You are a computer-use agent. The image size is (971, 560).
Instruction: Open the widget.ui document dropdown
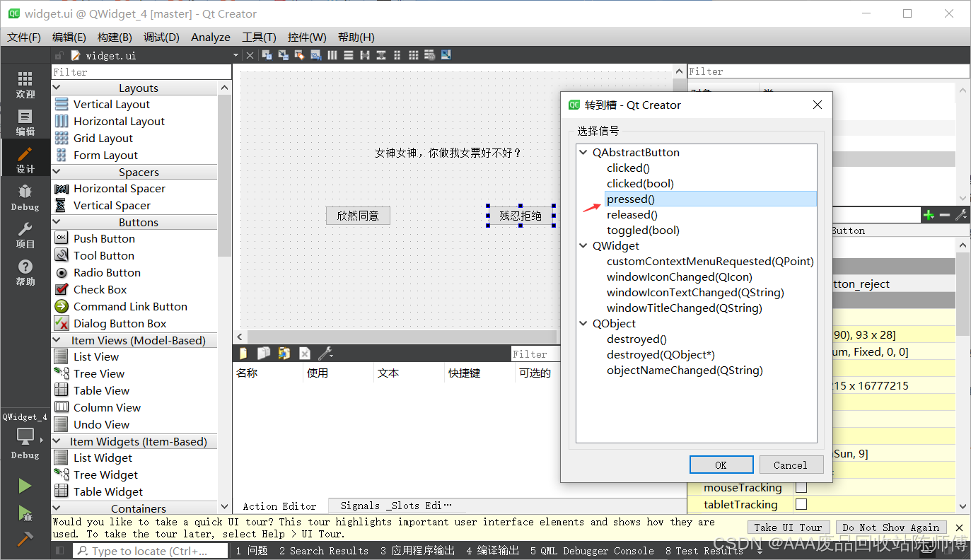pos(236,55)
